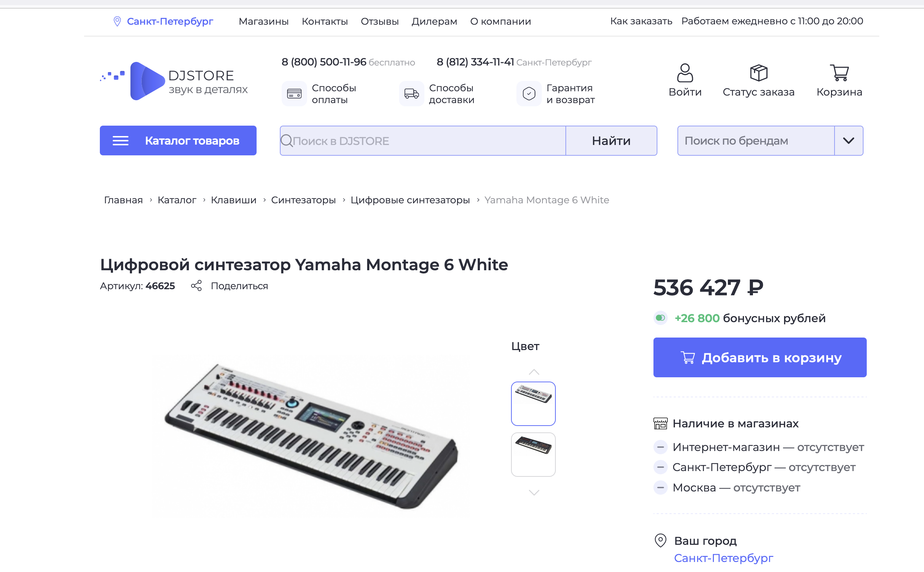Open the Магазины menu item
Viewport: 924px width, 572px height.
264,21
